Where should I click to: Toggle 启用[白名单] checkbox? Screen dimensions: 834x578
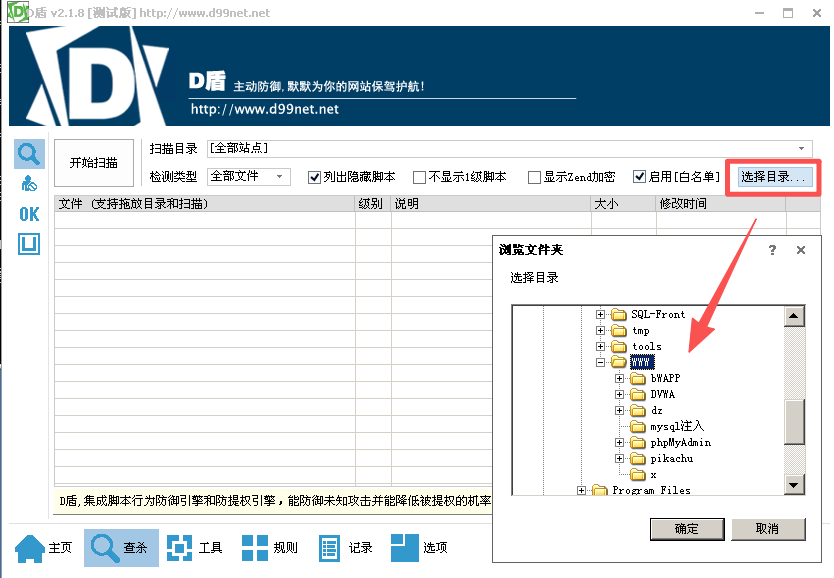pos(639,177)
